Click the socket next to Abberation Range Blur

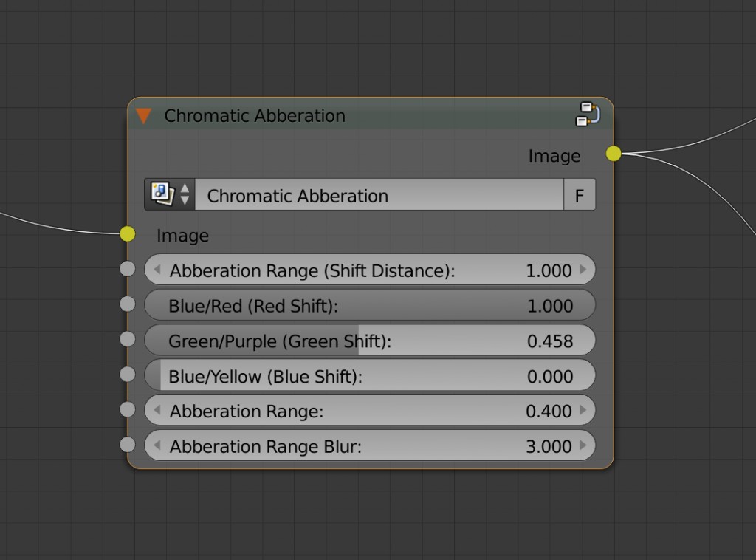(127, 444)
